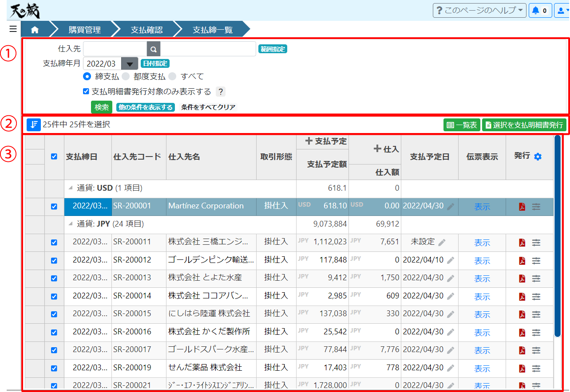Click 表示 link for SR-200013

tap(482, 278)
